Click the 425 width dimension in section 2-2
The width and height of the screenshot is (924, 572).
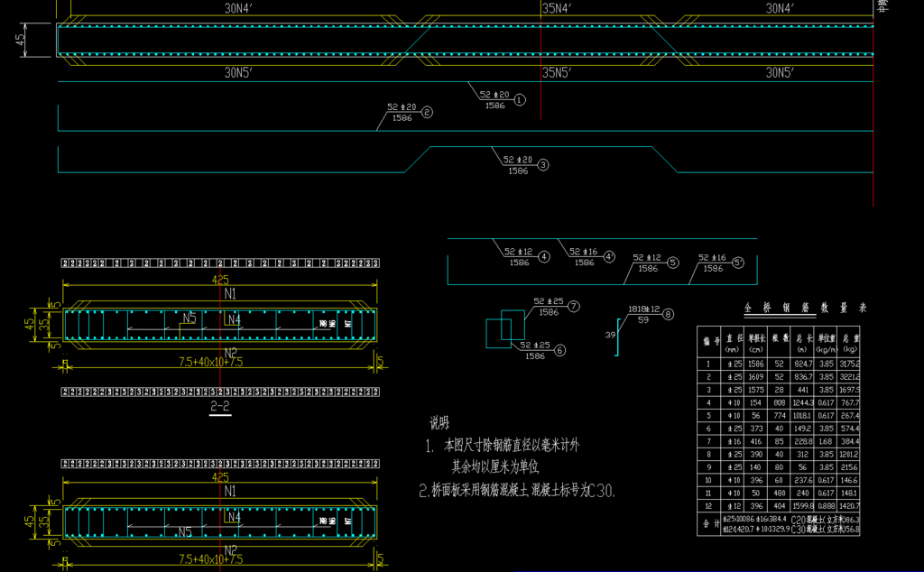(220, 281)
